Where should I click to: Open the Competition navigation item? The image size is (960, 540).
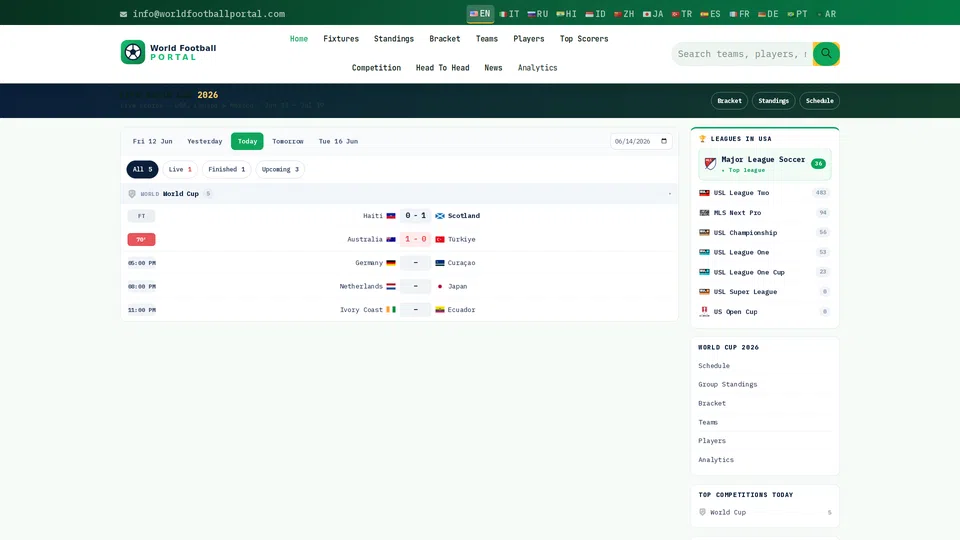pyautogui.click(x=376, y=68)
